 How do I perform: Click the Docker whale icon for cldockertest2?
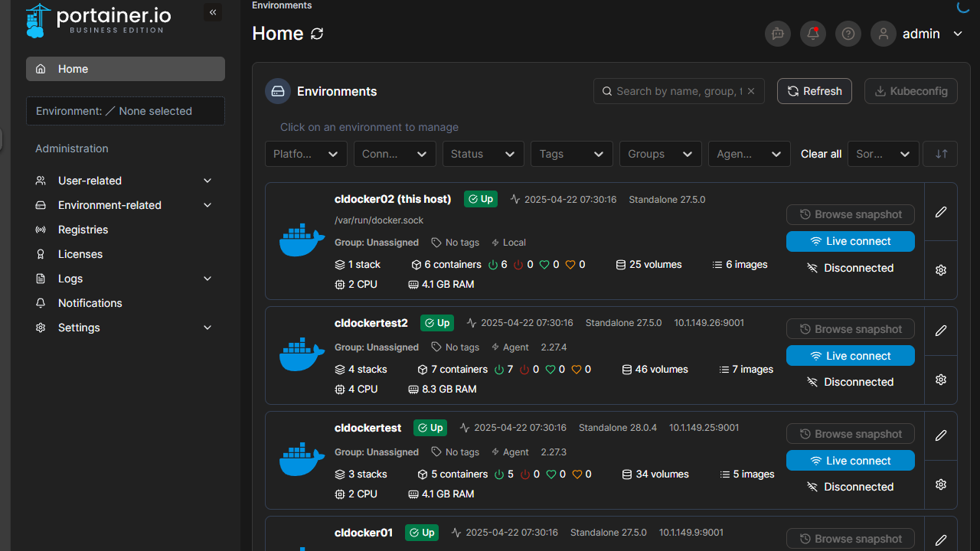[x=302, y=354]
